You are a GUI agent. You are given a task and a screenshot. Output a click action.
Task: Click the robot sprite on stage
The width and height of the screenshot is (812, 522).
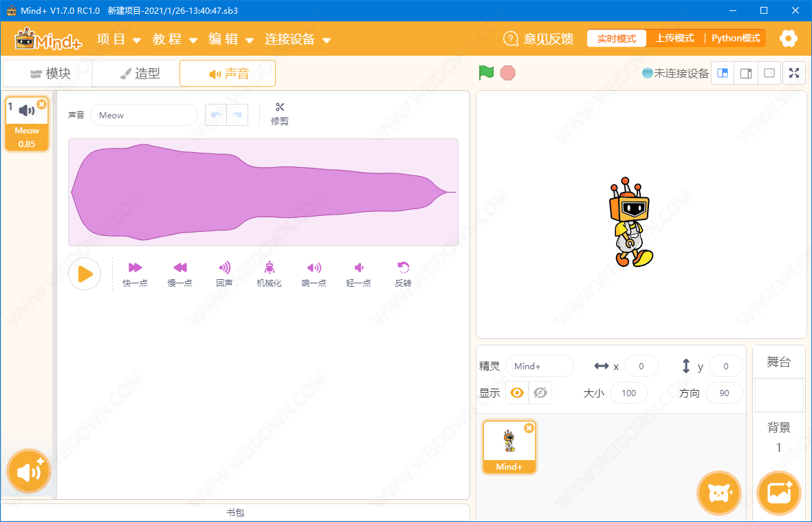(x=630, y=222)
